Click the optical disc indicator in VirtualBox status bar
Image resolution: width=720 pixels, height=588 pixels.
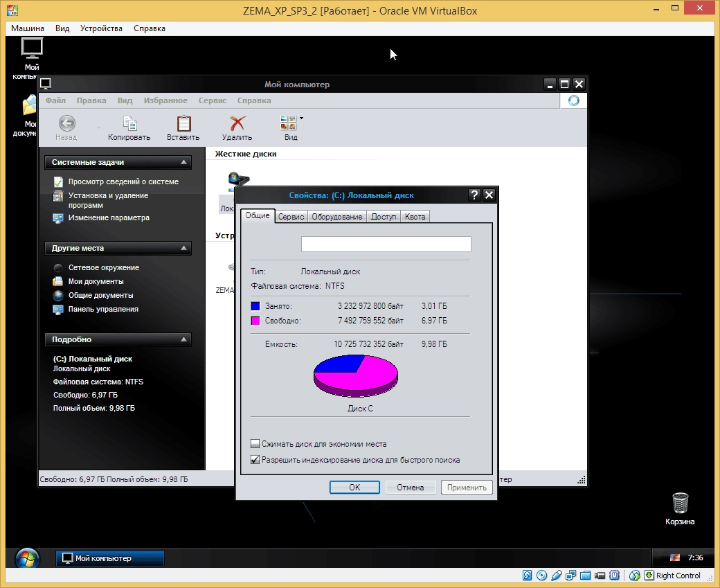tap(542, 575)
